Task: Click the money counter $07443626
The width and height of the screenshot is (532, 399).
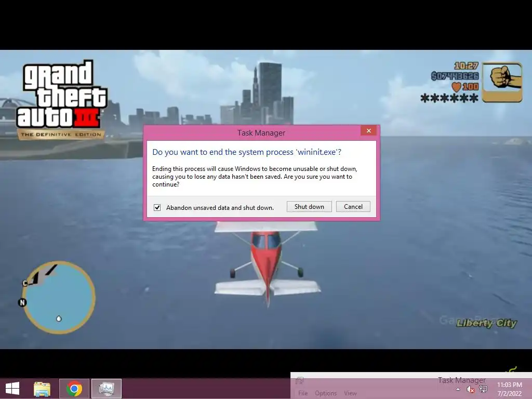Action: tap(455, 76)
